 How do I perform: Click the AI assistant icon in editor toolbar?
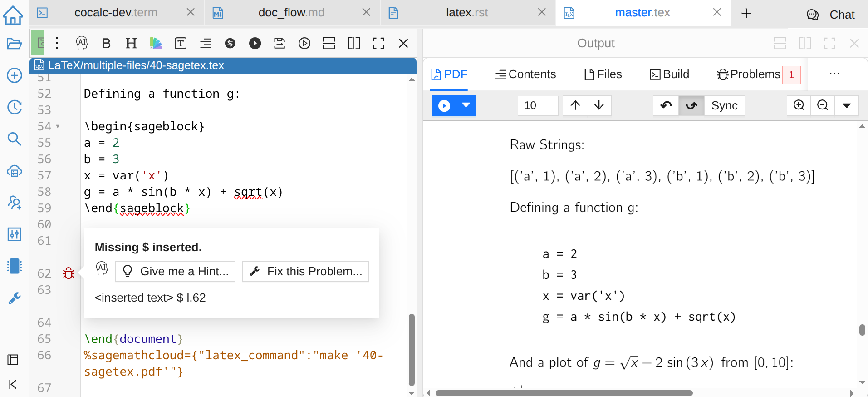point(82,43)
